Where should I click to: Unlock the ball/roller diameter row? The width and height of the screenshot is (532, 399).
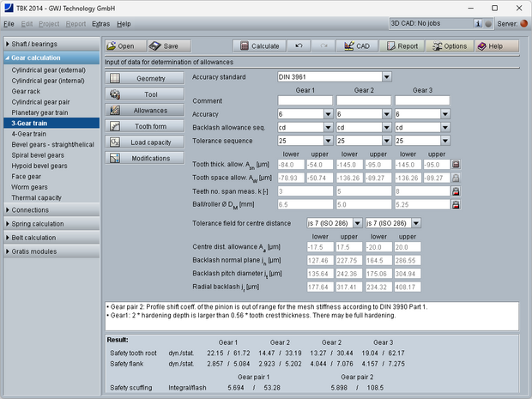(456, 206)
